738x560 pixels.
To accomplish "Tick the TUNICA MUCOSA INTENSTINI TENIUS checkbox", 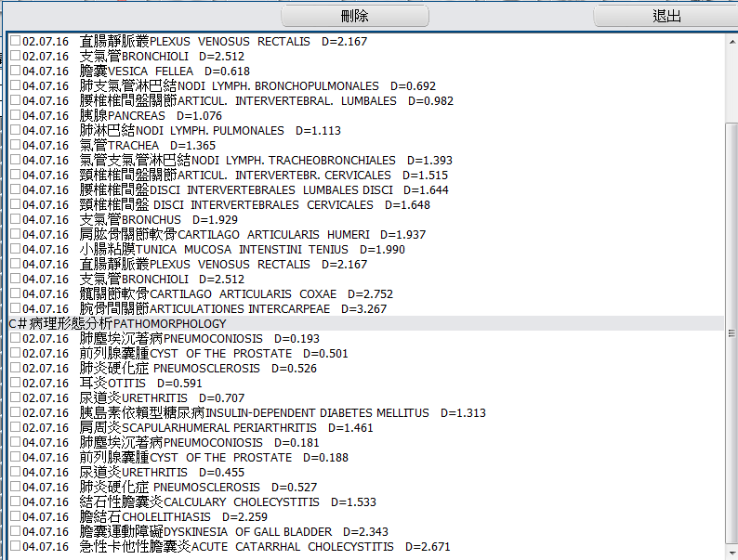I will point(15,250).
